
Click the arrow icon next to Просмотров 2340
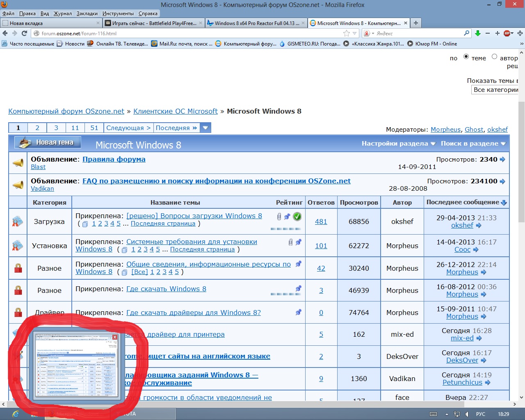[503, 160]
